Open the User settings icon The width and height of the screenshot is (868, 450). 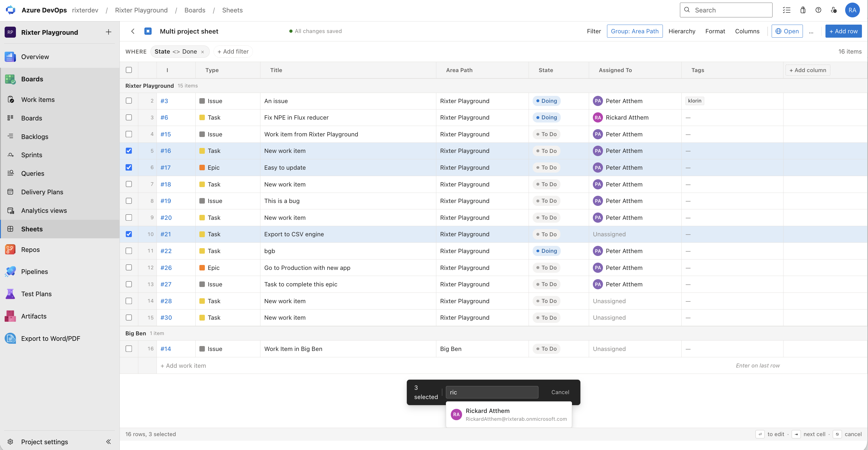point(834,10)
